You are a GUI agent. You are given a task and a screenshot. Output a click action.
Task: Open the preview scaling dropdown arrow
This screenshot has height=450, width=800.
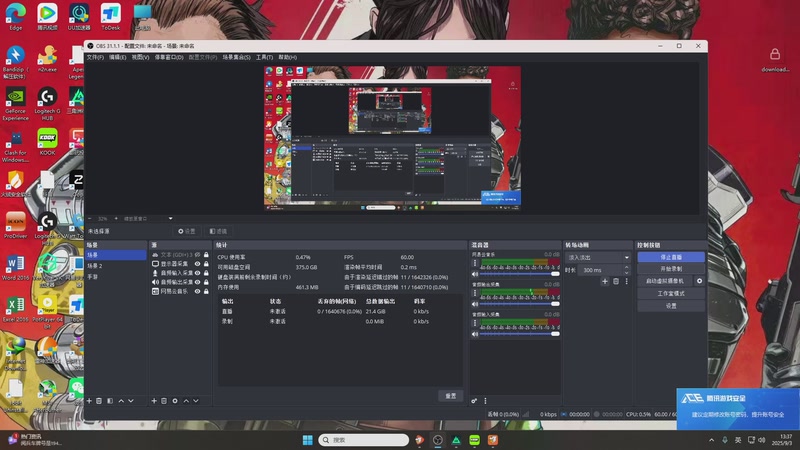pyautogui.click(x=170, y=218)
